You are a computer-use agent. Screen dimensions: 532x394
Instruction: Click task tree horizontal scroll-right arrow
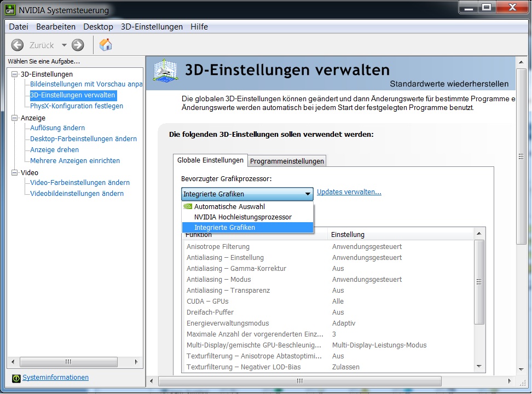tap(136, 362)
